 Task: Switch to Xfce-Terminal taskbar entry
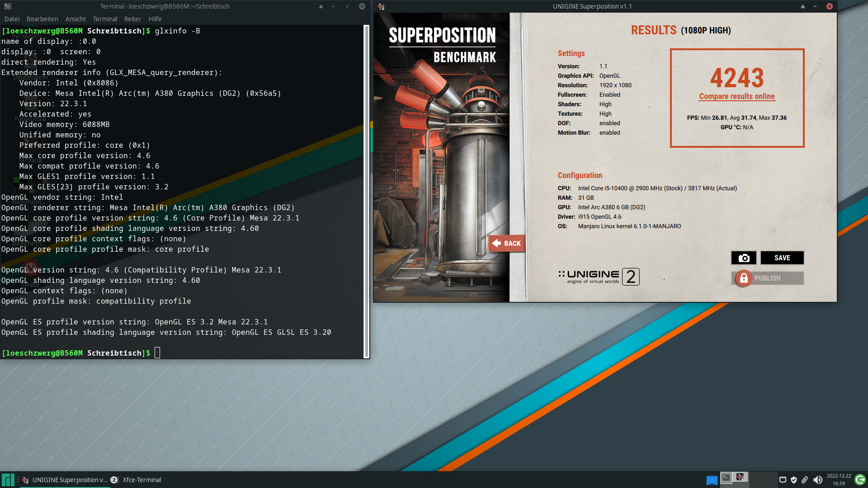coord(142,480)
